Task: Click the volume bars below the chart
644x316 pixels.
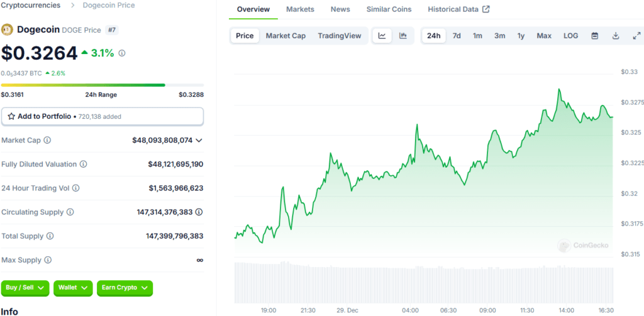Action: pos(424,283)
